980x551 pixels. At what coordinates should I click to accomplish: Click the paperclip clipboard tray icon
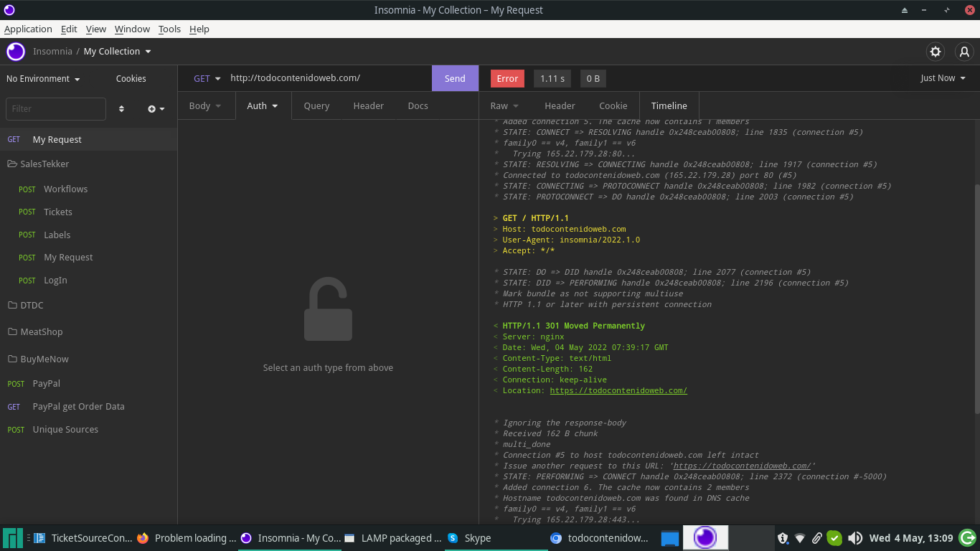tap(817, 538)
